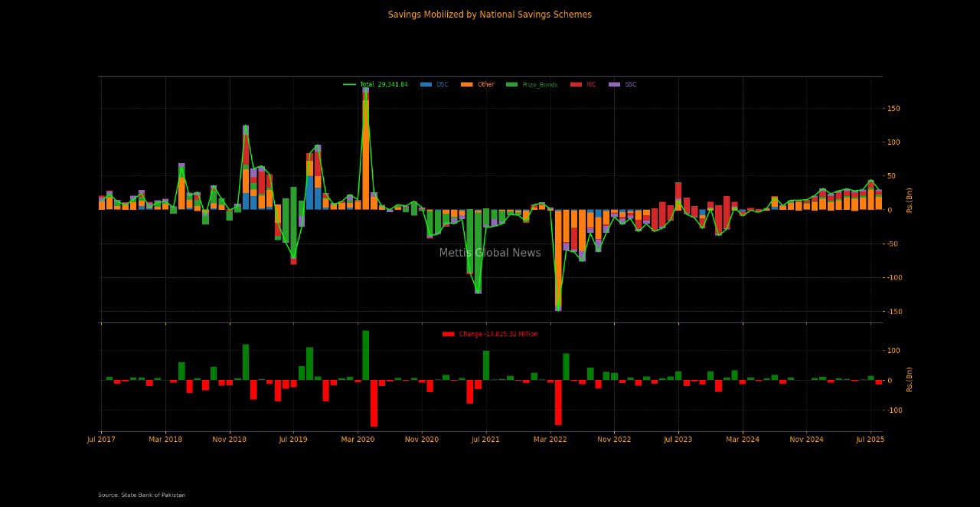This screenshot has height=507, width=980.
Task: Toggle the SSC series legend label
Action: tap(630, 84)
